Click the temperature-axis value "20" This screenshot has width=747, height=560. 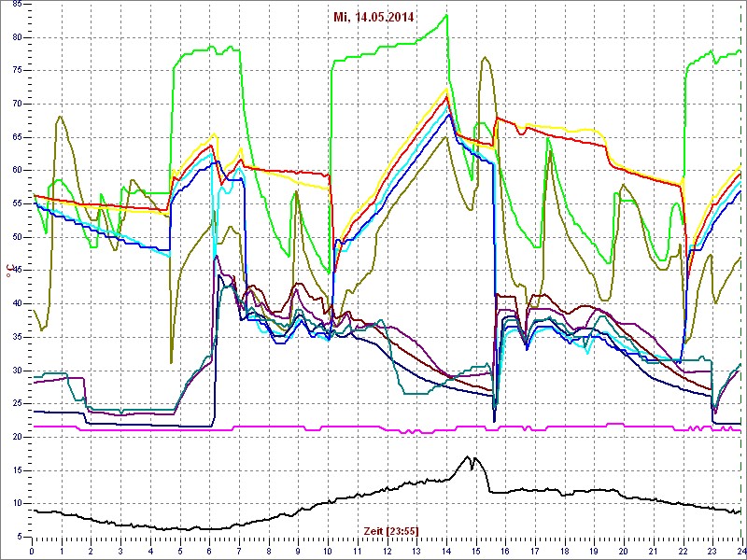point(18,437)
